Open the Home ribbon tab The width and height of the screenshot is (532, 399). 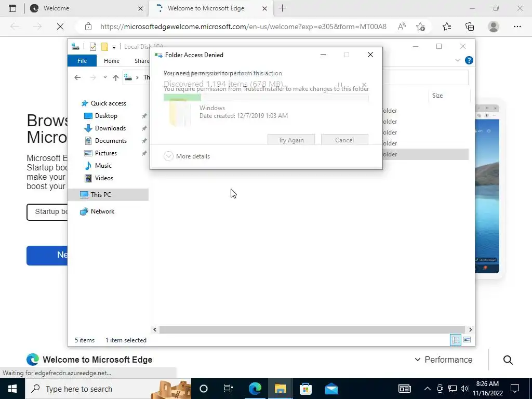point(112,61)
